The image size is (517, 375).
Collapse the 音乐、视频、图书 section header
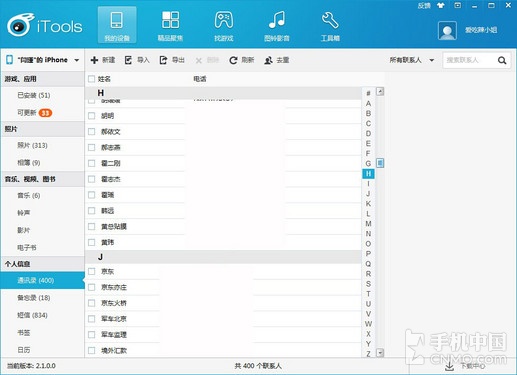tap(43, 179)
